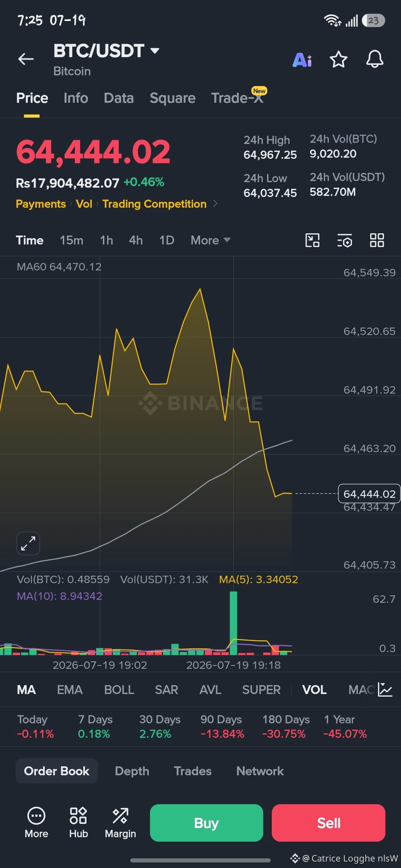
Task: Tap the tall green volume bar
Action: point(233,623)
